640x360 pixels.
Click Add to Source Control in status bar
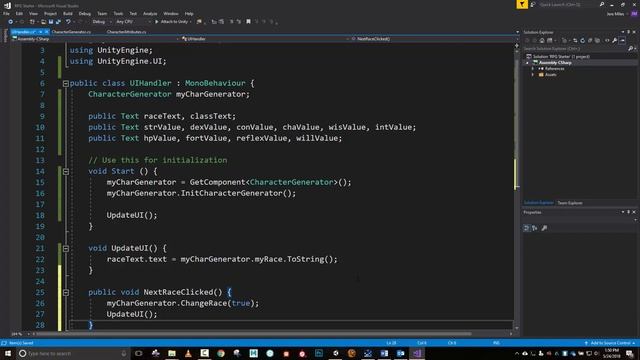(610, 343)
